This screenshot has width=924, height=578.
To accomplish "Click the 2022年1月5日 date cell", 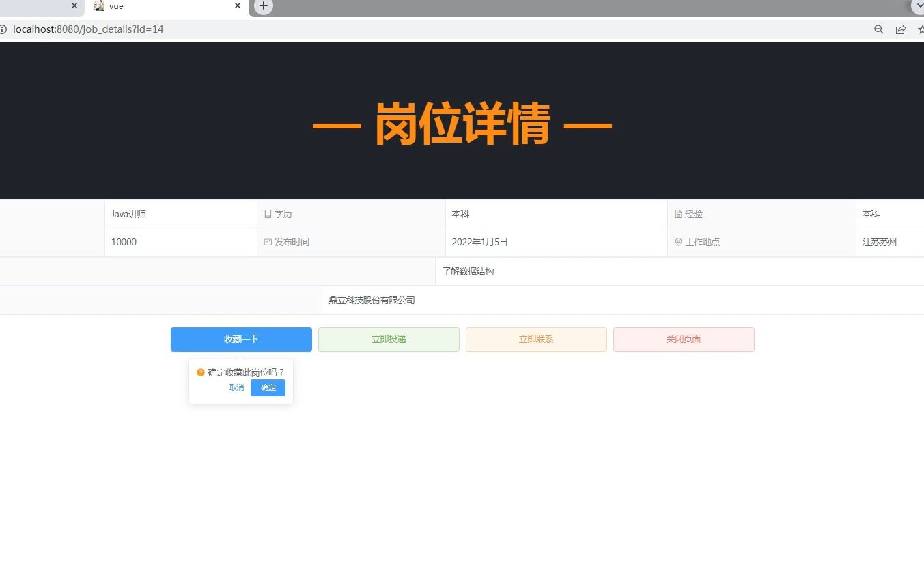I will tap(556, 242).
